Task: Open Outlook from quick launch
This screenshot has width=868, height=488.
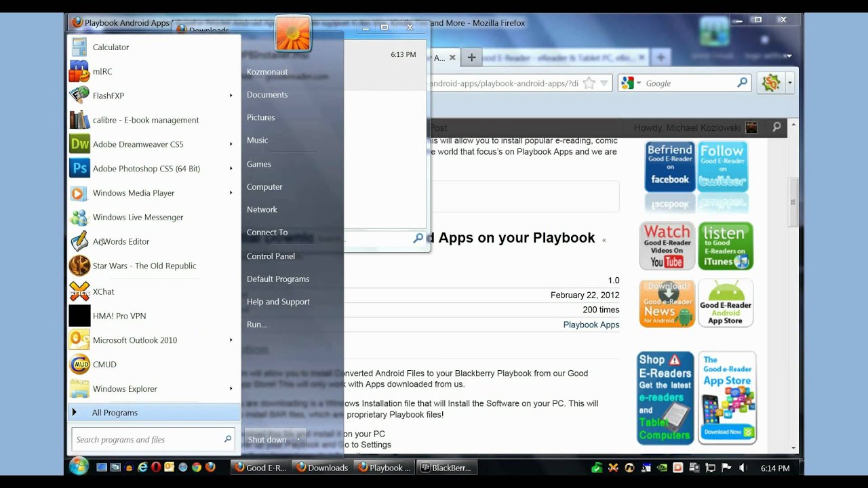Action: coord(170,467)
